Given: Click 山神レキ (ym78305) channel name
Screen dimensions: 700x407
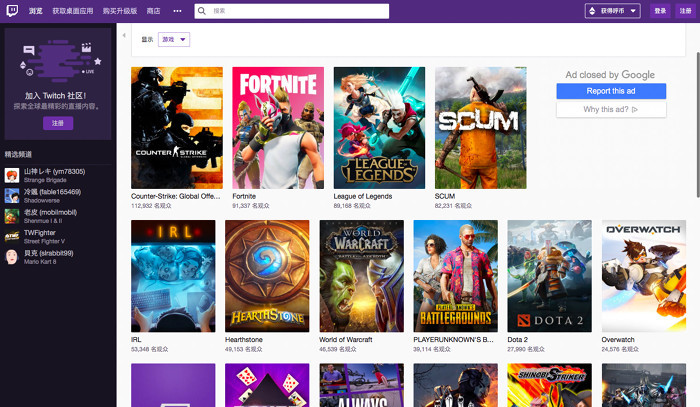Looking at the screenshot, I should 54,171.
